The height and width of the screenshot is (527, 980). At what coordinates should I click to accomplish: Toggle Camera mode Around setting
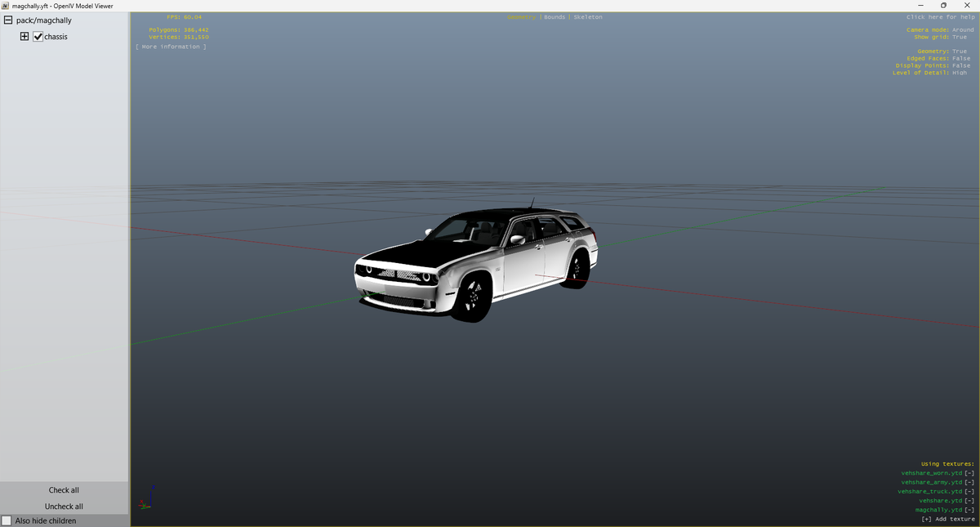(940, 29)
